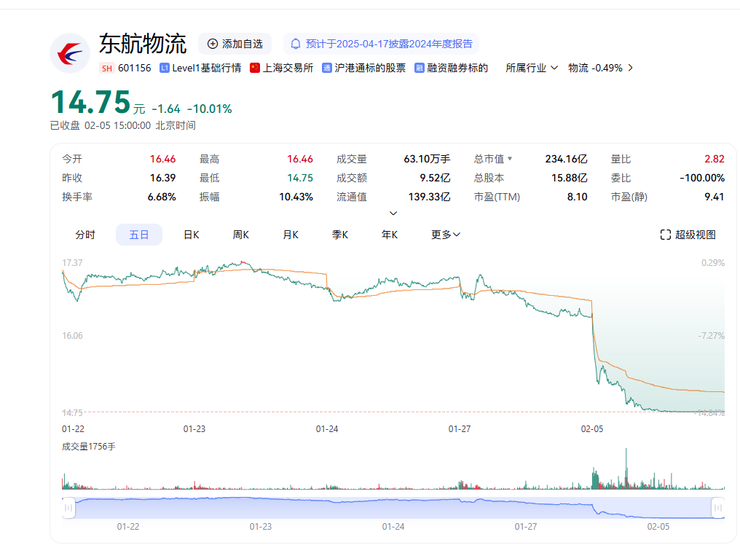This screenshot has width=740, height=545.
Task: Open 超级视图 full chart view
Action: pos(688,235)
